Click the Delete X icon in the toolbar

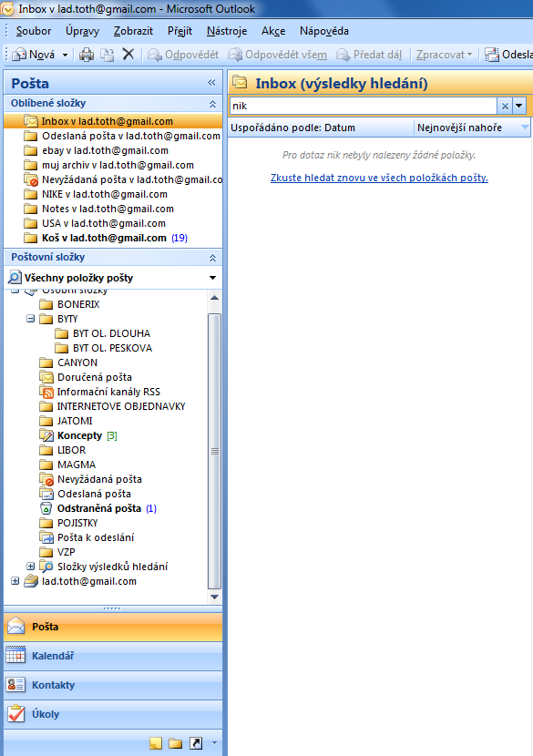click(x=128, y=54)
